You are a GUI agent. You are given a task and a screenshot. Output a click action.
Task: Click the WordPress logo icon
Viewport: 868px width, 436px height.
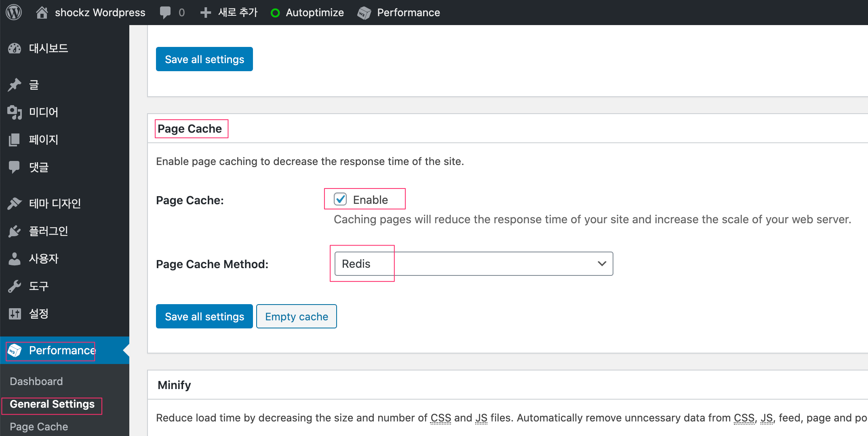pos(14,12)
